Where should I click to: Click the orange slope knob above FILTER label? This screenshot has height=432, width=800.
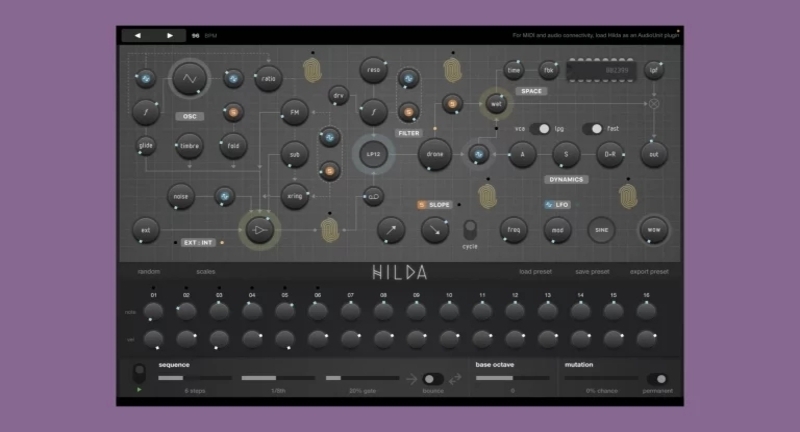point(409,112)
